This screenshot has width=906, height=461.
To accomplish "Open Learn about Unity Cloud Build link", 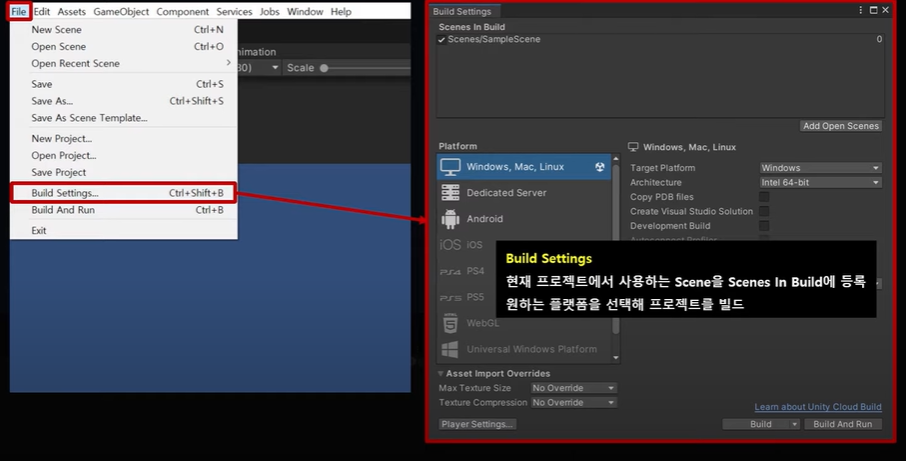I will [x=818, y=407].
